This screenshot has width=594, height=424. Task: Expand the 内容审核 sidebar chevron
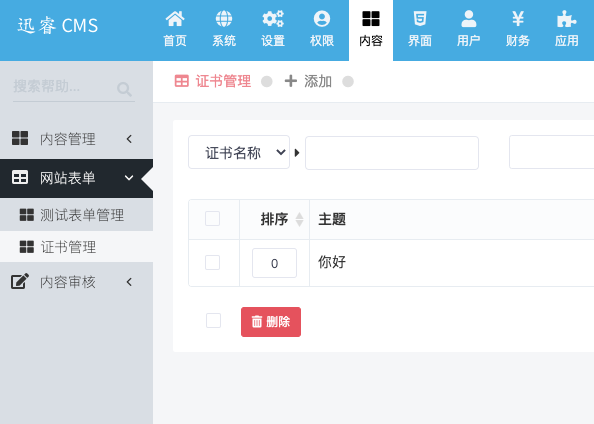[129, 282]
